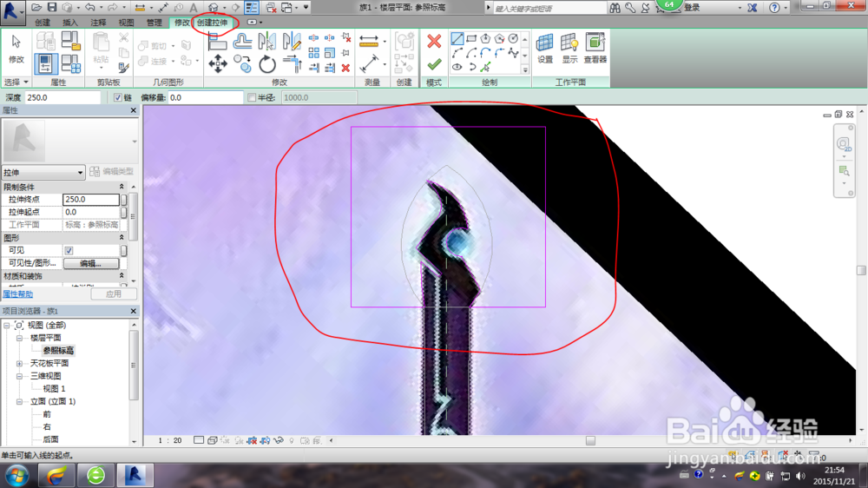The image size is (868, 488).
Task: Click the Revit icon in the taskbar
Action: pos(135,475)
